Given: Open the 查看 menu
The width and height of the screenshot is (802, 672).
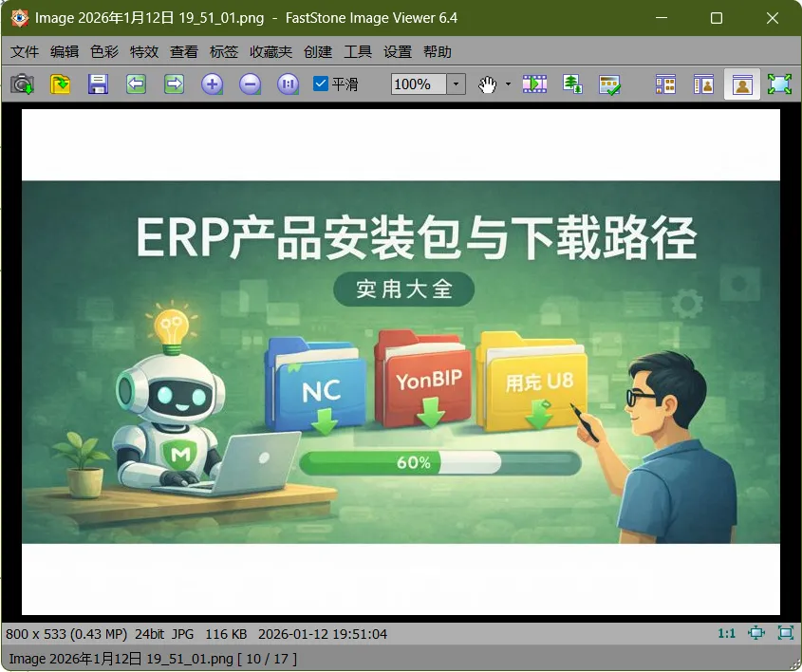Looking at the screenshot, I should click(184, 51).
